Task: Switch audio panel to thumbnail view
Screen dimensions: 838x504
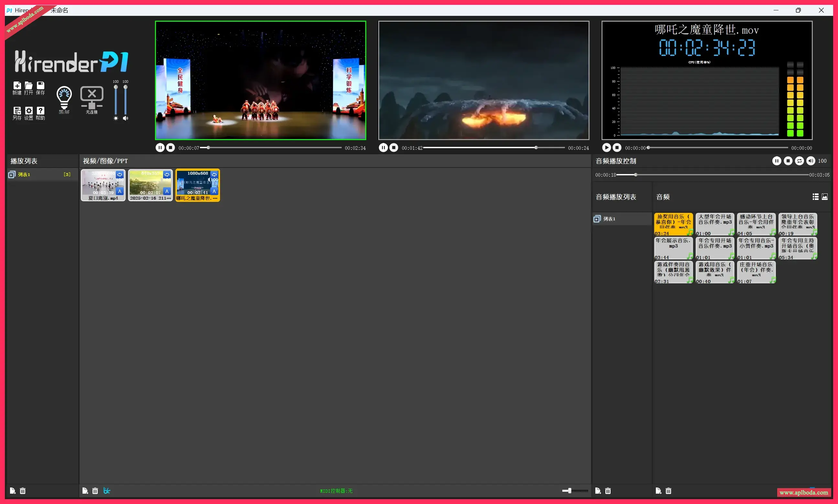Action: pos(825,197)
